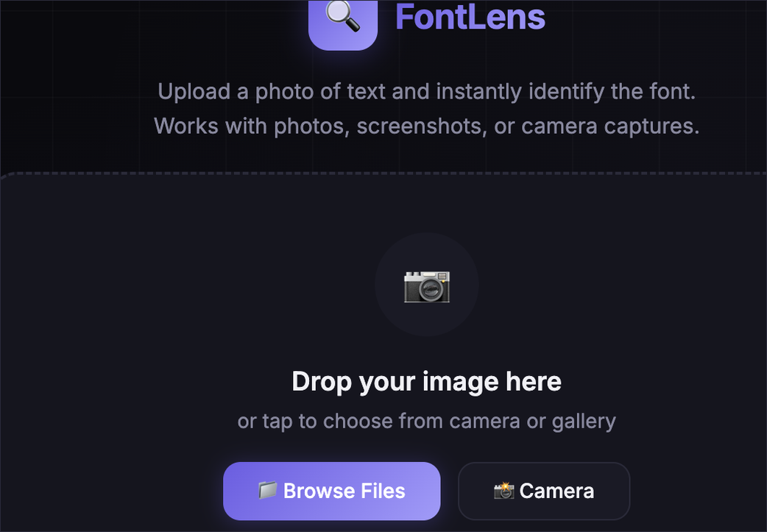Click the dark circle surrounding the camera emoji
This screenshot has width=767, height=532.
(426, 285)
